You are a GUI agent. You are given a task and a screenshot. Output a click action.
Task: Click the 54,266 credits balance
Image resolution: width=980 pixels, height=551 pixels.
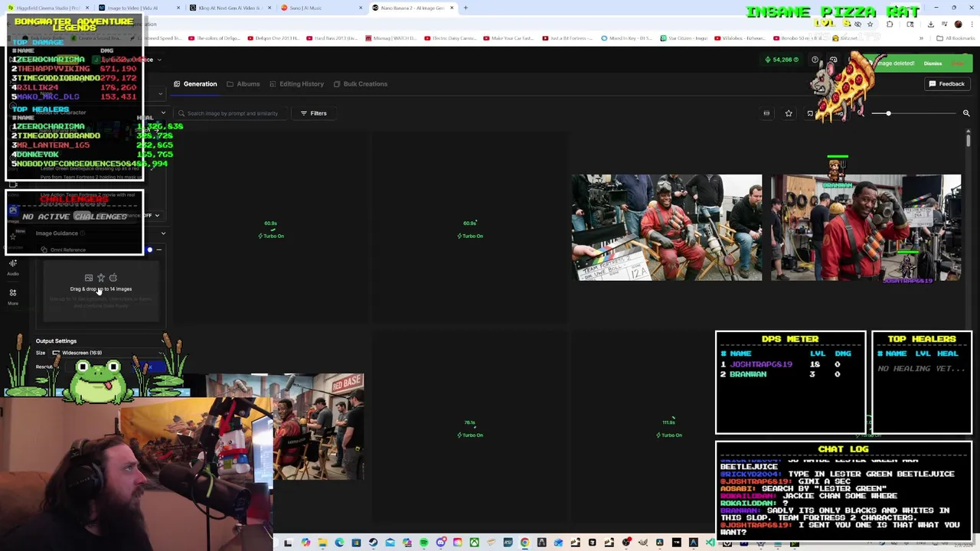click(782, 60)
